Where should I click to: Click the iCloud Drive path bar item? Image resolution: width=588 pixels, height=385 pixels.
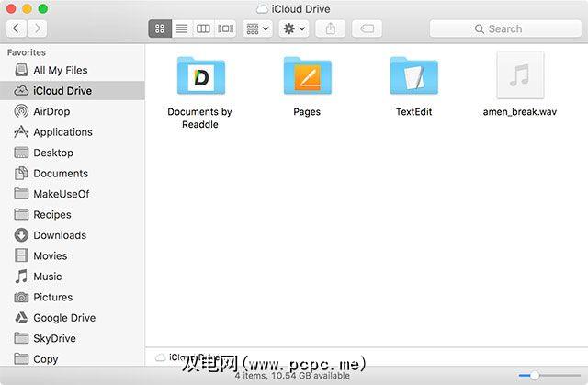click(187, 357)
